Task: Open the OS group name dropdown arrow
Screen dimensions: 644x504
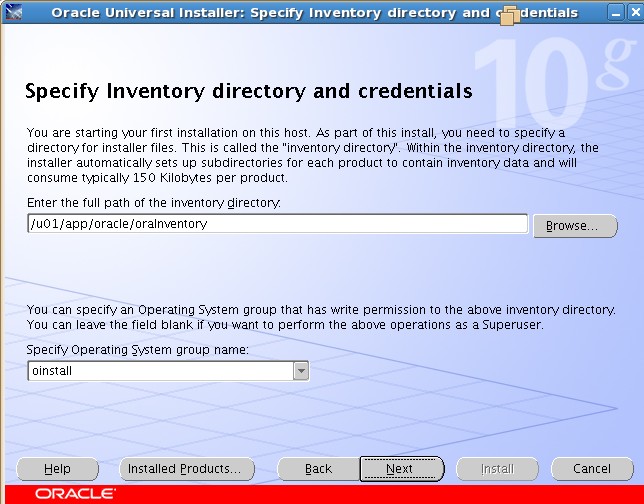Action: 301,371
